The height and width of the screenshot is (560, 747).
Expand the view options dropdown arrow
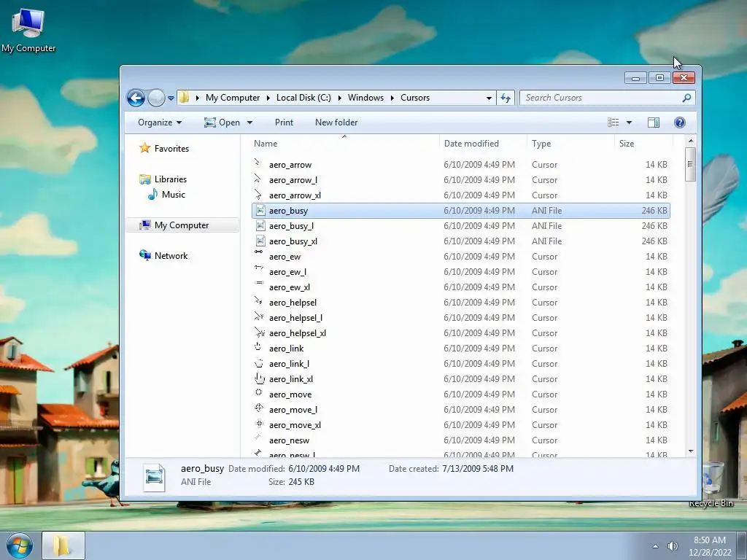click(629, 122)
